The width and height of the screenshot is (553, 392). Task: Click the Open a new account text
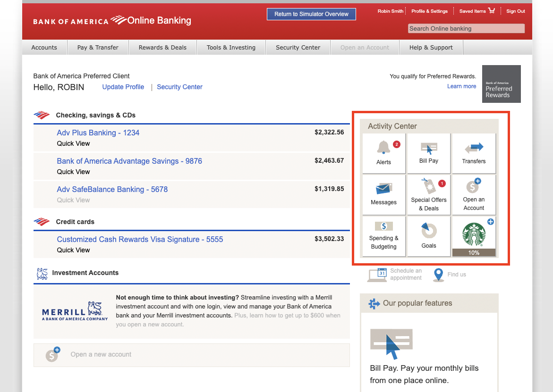point(101,354)
